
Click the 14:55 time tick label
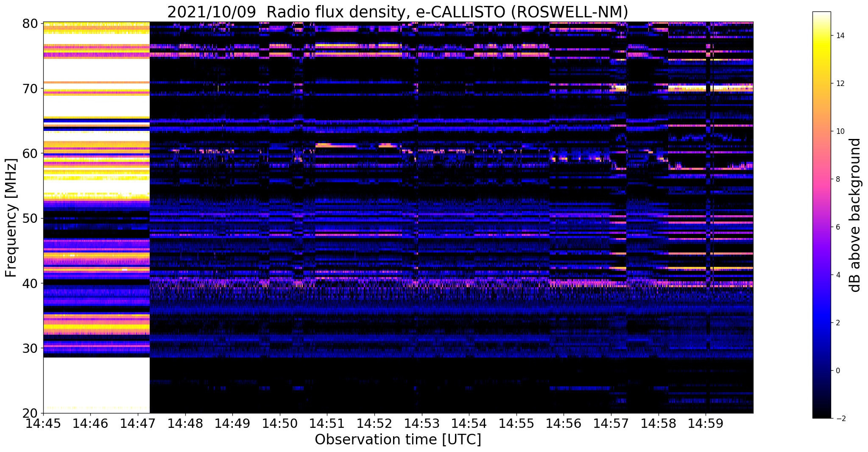click(516, 423)
